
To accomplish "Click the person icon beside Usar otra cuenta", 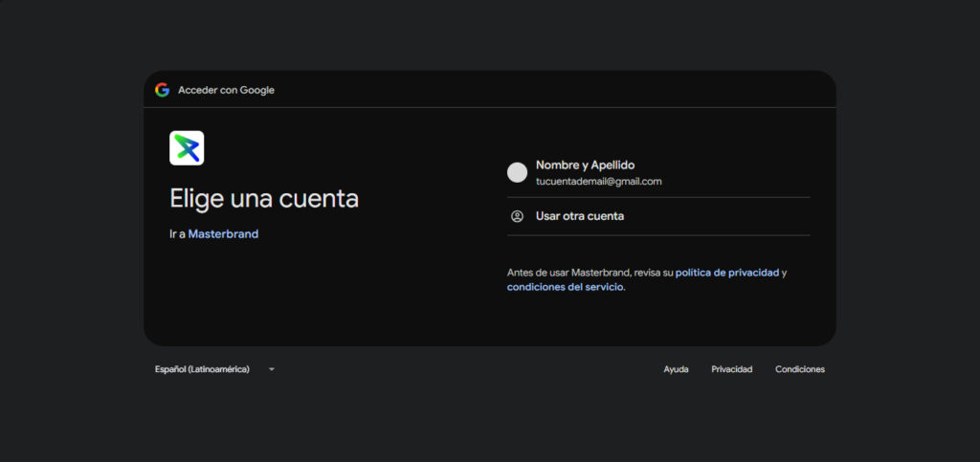I will 517,216.
